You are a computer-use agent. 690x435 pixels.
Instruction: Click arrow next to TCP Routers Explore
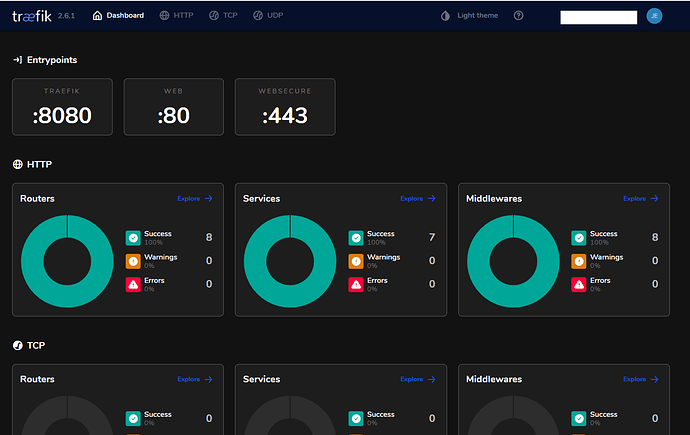[209, 379]
